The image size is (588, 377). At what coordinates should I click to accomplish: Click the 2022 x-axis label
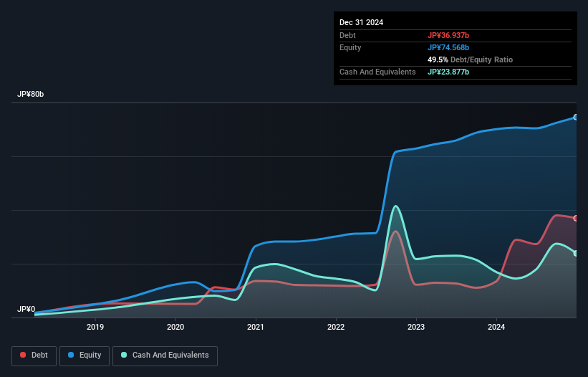point(336,327)
